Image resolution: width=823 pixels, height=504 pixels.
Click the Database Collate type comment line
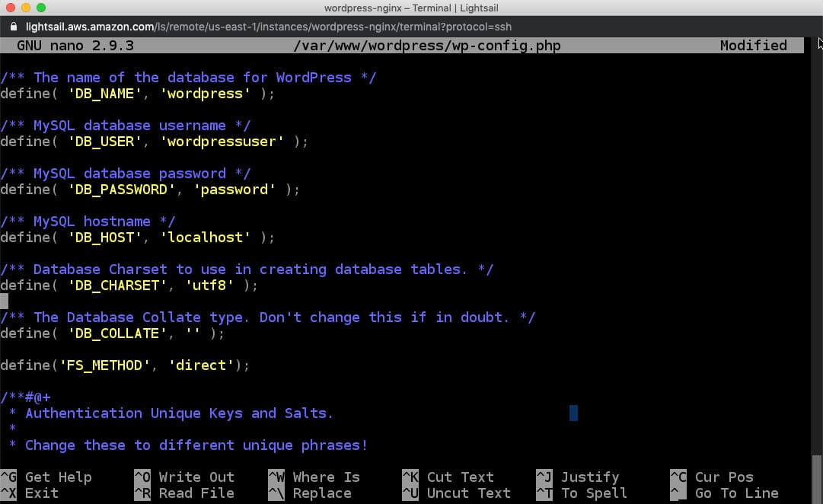click(268, 317)
